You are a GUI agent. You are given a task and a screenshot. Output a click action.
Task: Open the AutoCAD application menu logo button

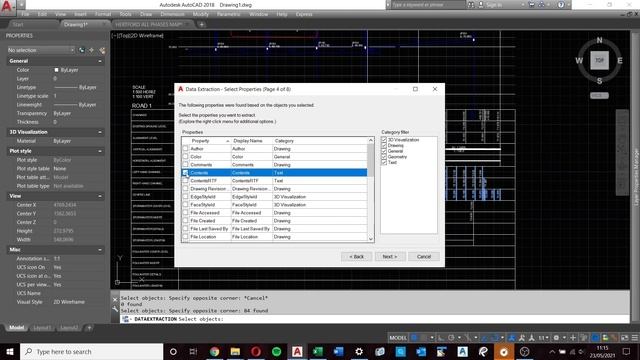tap(7, 7)
